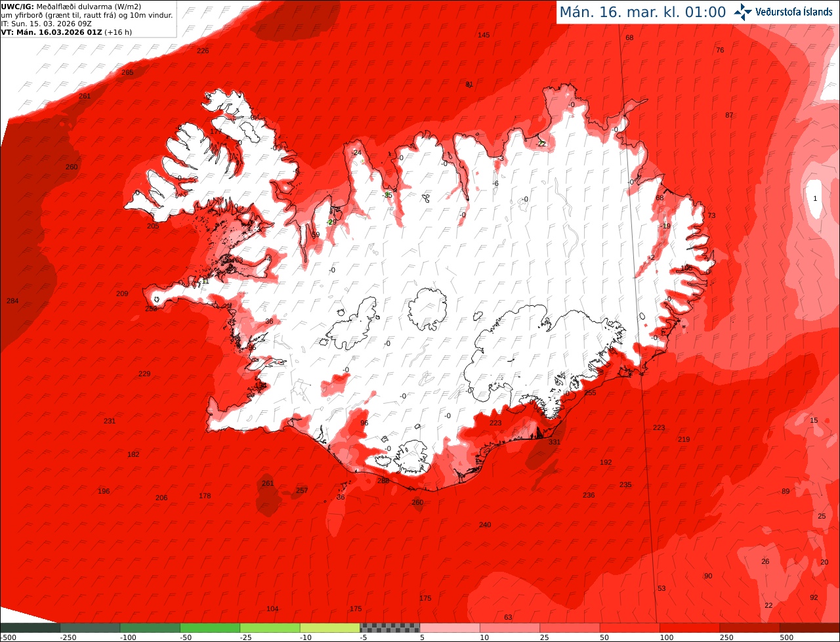The image size is (840, 642).
Task: Click map value 240 south of Iceland
Action: pos(485,524)
